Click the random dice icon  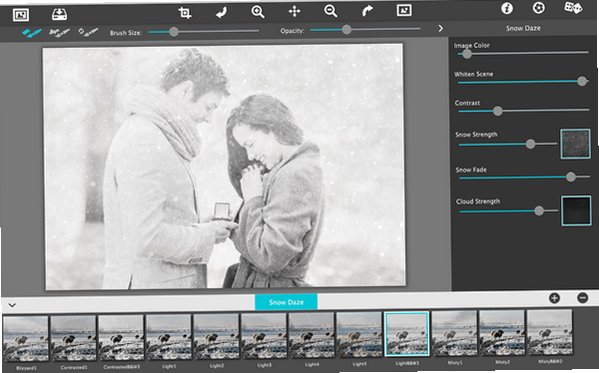click(x=573, y=7)
